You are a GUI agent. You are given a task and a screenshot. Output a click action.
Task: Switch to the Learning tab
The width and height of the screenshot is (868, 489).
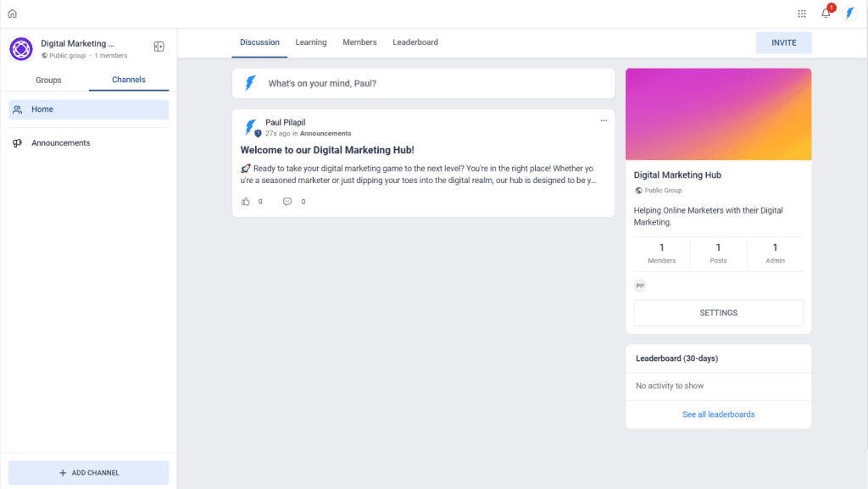coord(311,42)
